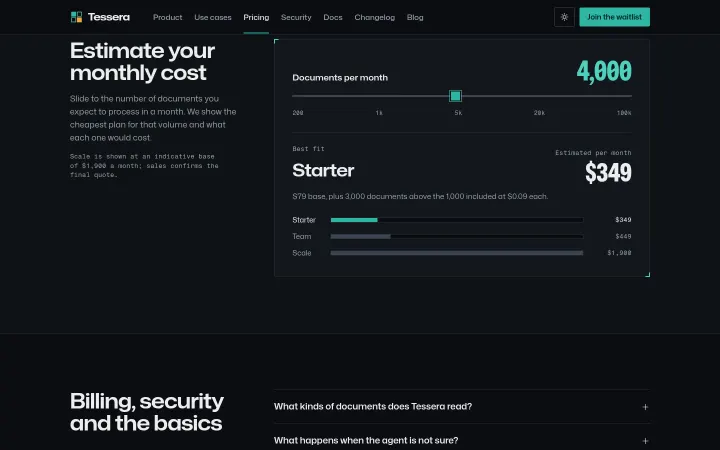Toggle the light/dark theme sun icon

click(x=564, y=17)
